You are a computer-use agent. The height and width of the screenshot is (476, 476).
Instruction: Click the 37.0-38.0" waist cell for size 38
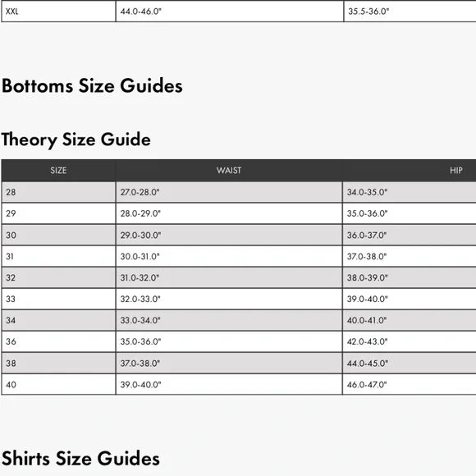(229, 364)
